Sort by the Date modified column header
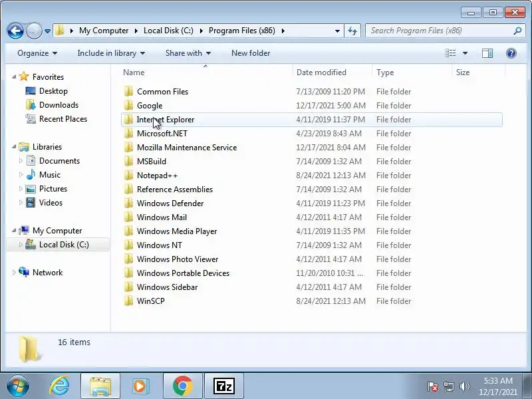 point(332,72)
